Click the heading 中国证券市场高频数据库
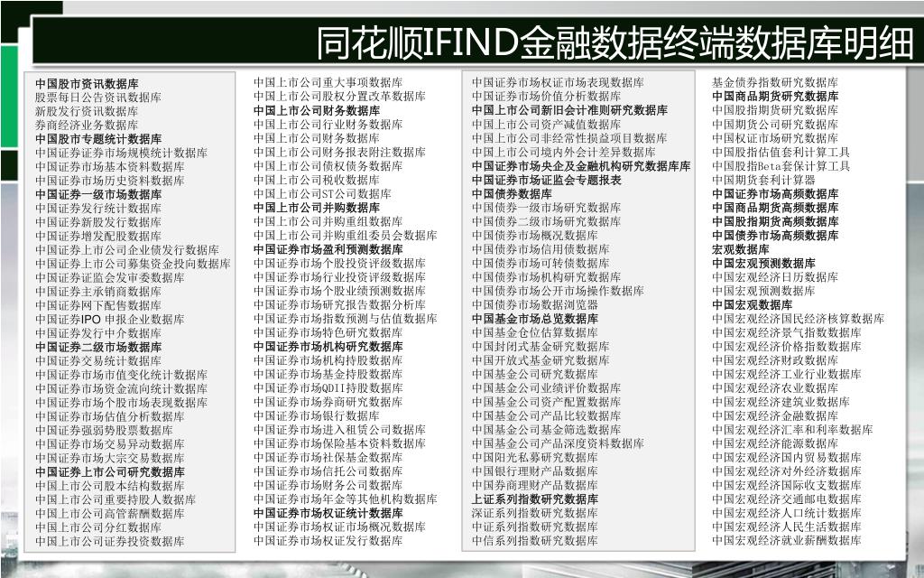The width and height of the screenshot is (924, 578). point(775,194)
